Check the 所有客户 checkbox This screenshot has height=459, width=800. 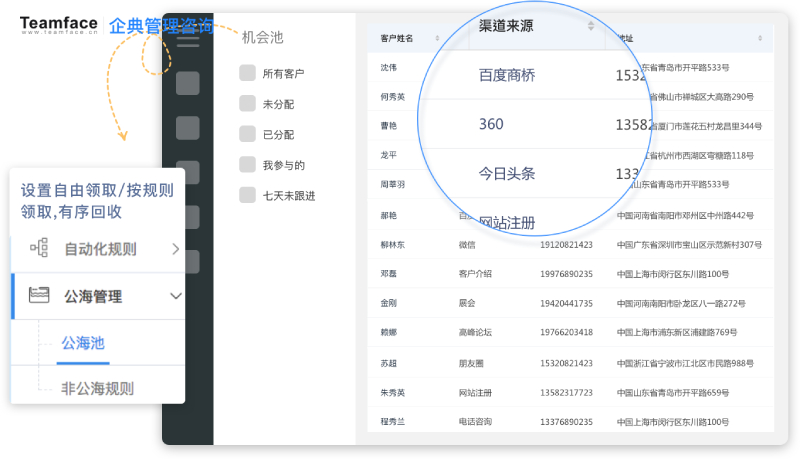[247, 73]
